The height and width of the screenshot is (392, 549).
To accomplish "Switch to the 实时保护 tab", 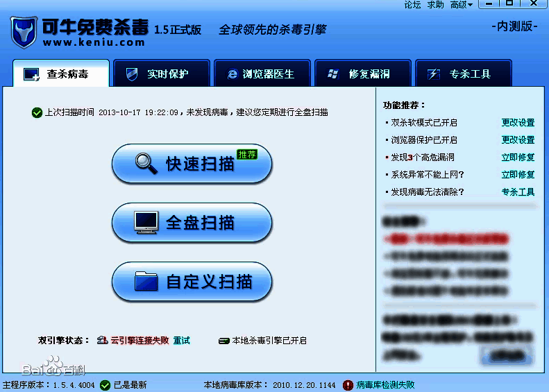I will click(162, 73).
